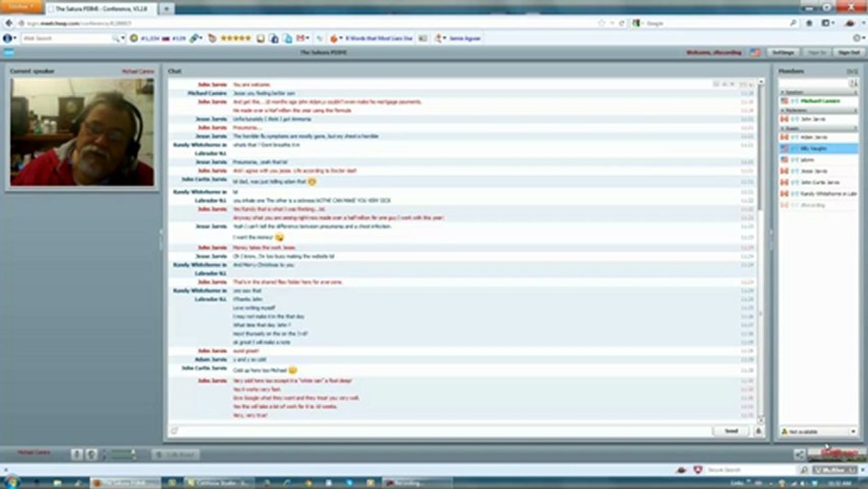Click the browser address bar
Viewport: 868px width, 489px height.
point(305,23)
